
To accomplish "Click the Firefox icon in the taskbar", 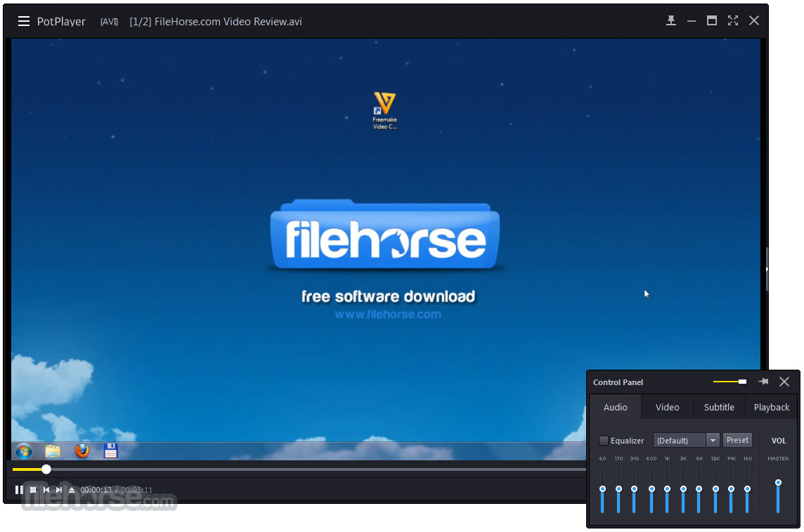I will [82, 450].
